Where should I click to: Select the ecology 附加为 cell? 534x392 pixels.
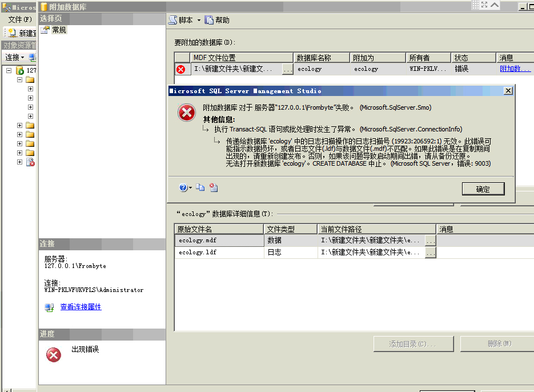tap(378, 69)
